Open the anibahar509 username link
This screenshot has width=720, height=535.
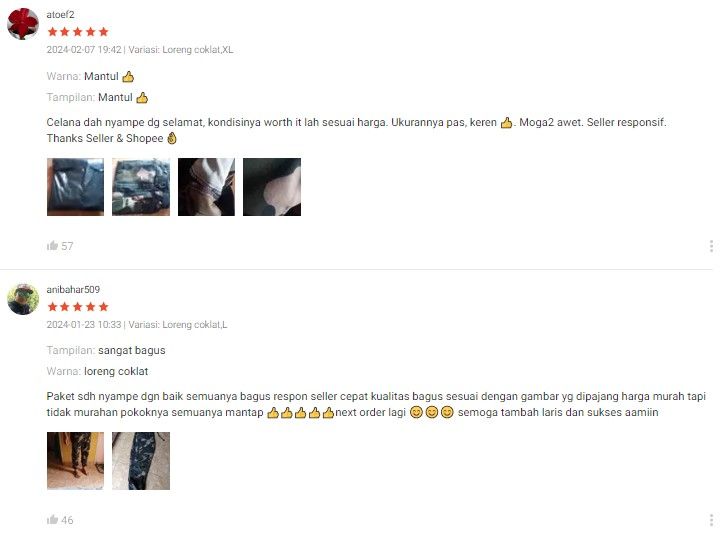point(73,289)
